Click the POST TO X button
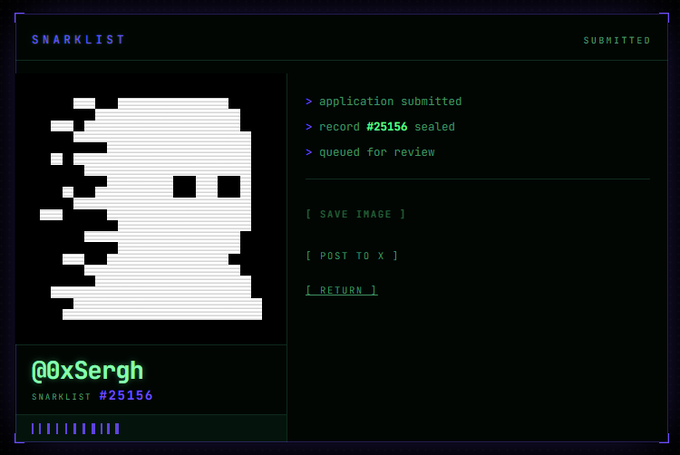 click(x=352, y=256)
